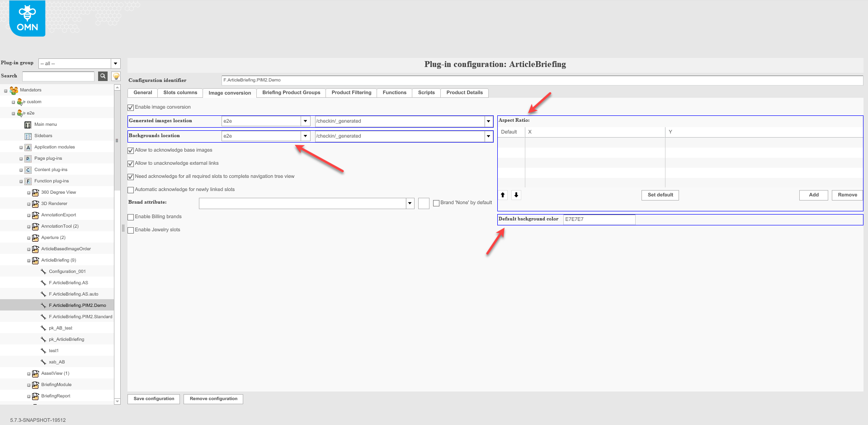868x425 pixels.
Task: Click the Sidebars icon in the sidebar
Action: point(28,135)
